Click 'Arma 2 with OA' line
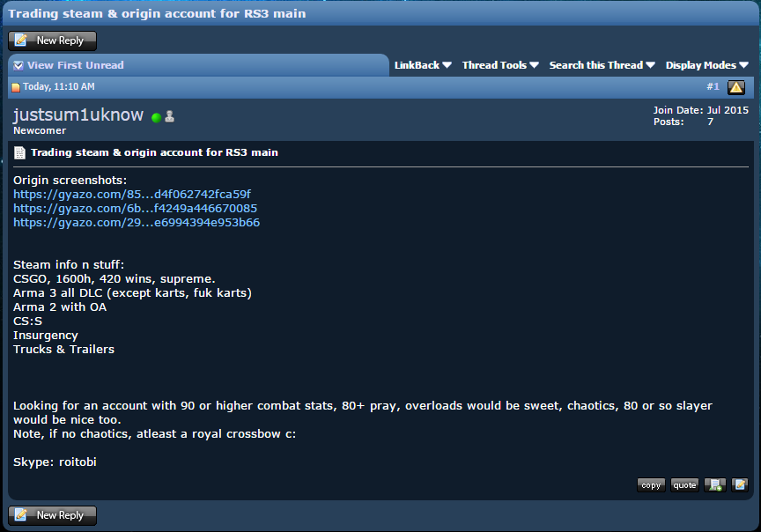 click(x=60, y=307)
